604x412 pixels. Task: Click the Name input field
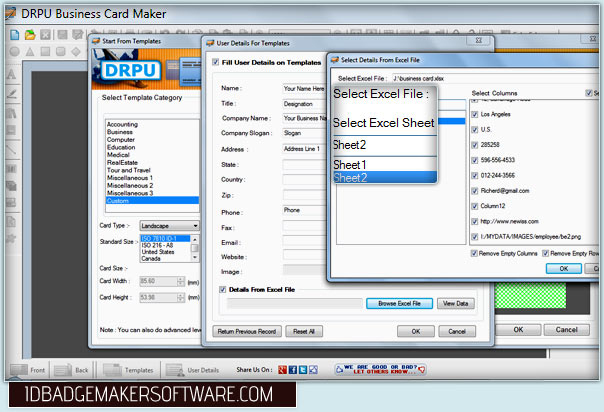tap(304, 89)
